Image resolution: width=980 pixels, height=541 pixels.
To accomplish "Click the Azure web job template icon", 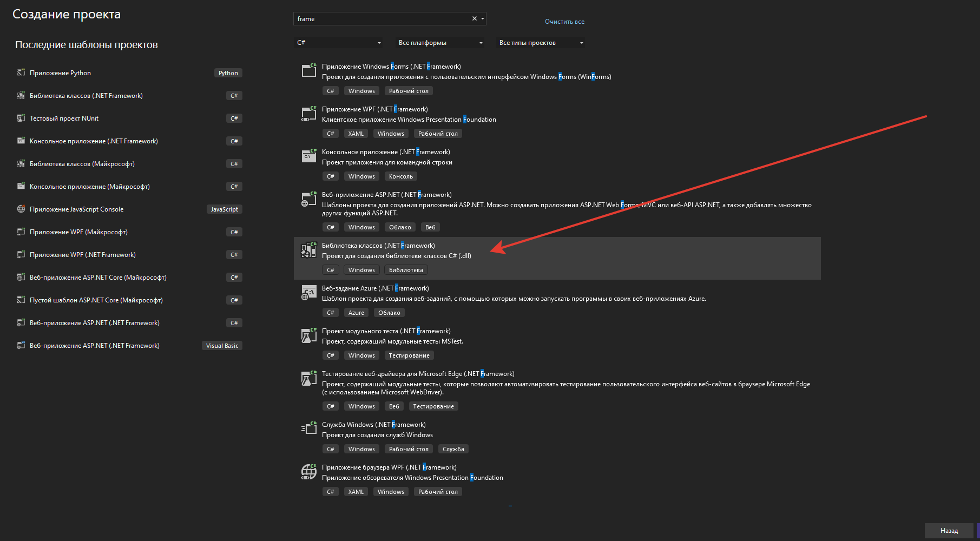I will pyautogui.click(x=308, y=293).
